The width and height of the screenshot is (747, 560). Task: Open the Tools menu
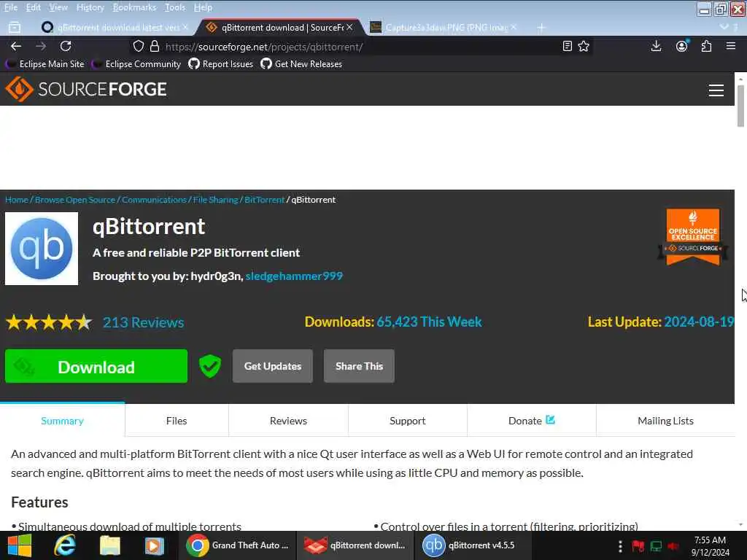tap(175, 7)
